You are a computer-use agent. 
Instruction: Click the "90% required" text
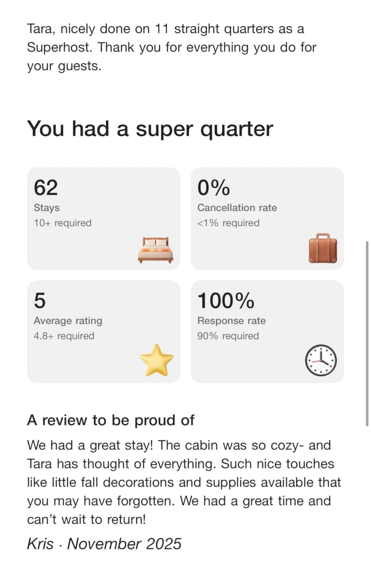coord(228,336)
